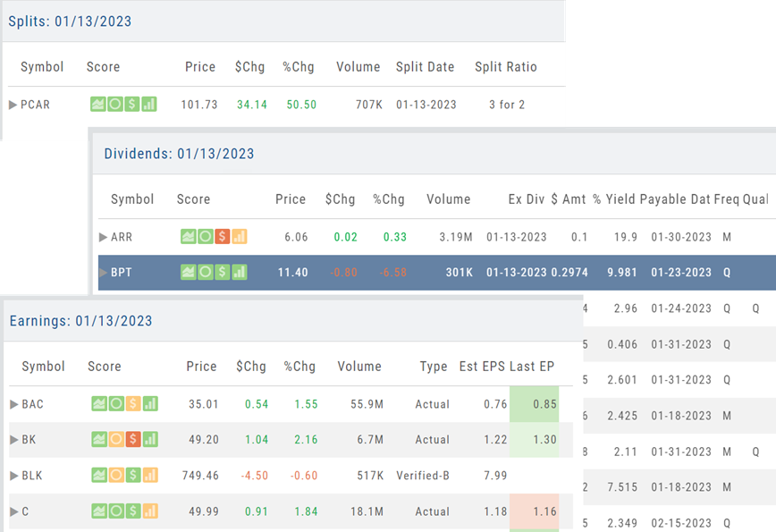Image resolution: width=776 pixels, height=532 pixels.
Task: Click the trend chart score icon for BAC
Action: (x=98, y=404)
